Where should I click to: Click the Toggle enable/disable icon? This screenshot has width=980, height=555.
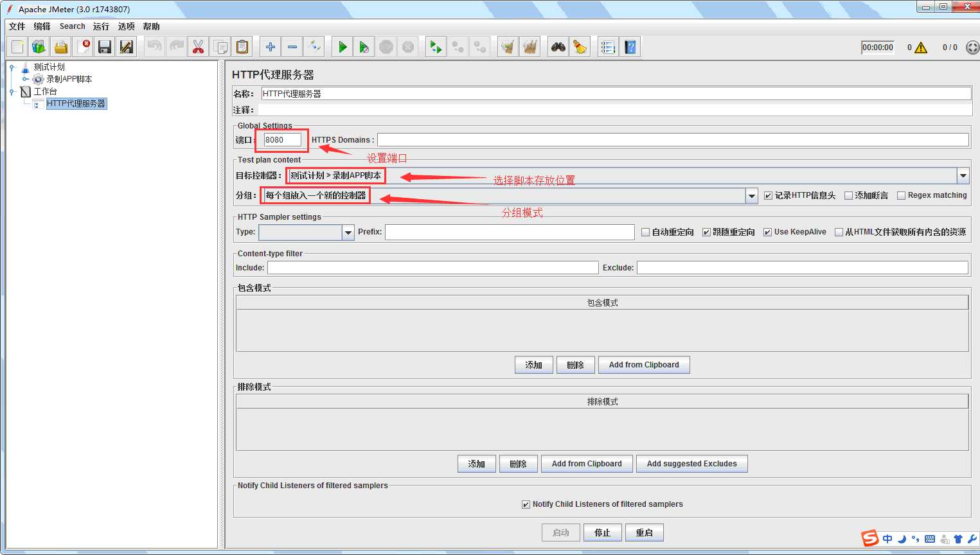314,47
